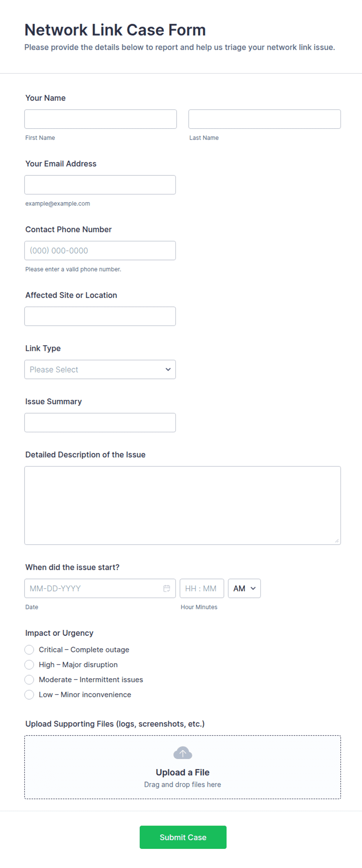362x868 pixels.
Task: Click the Detailed Description text area
Action: point(183,506)
